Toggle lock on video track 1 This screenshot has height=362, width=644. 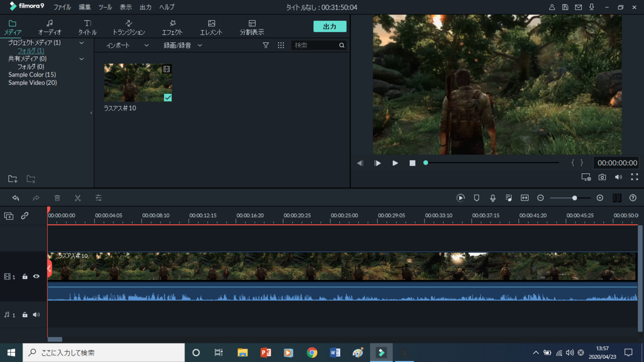(25, 277)
